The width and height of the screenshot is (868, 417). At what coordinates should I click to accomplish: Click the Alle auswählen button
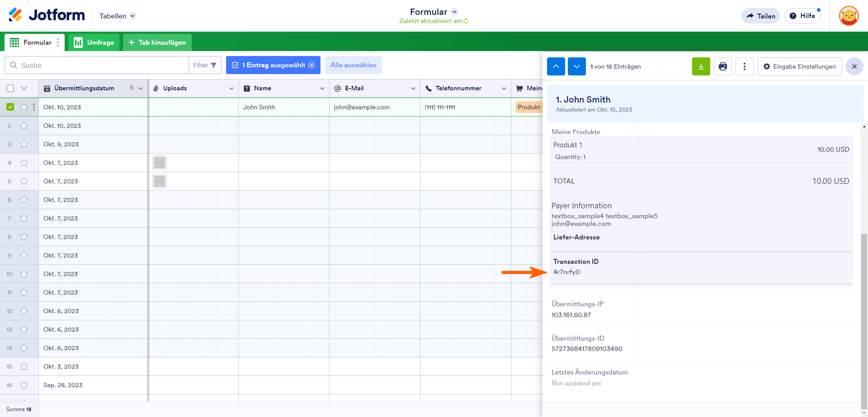pos(353,65)
